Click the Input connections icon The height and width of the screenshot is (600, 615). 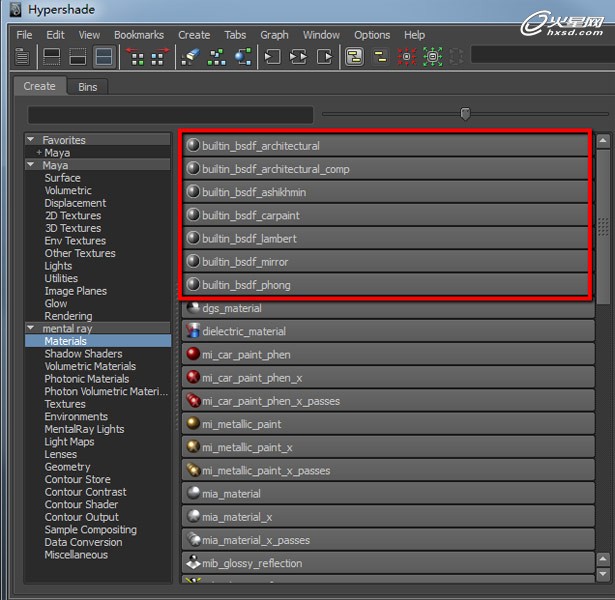click(272, 57)
